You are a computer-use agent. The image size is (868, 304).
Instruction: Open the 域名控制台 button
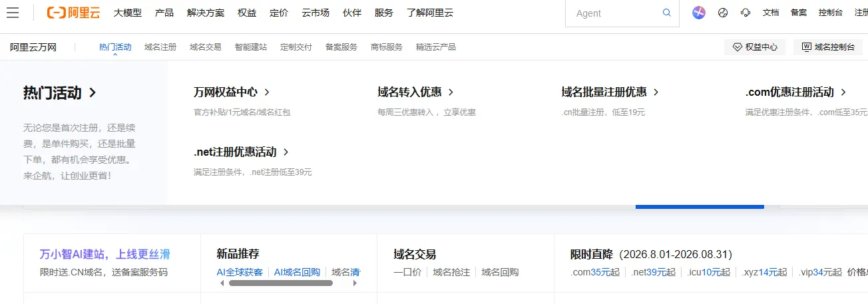coord(829,47)
